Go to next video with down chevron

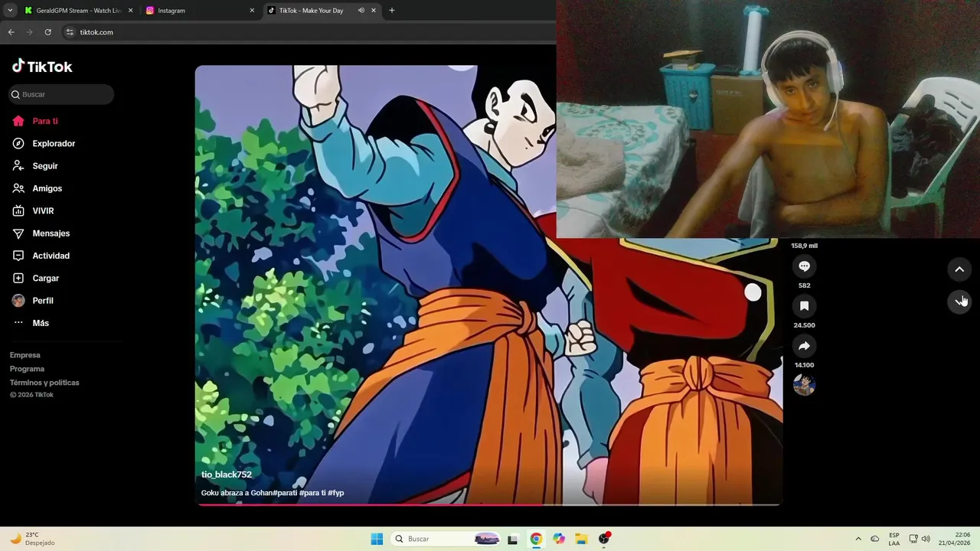[x=959, y=302]
